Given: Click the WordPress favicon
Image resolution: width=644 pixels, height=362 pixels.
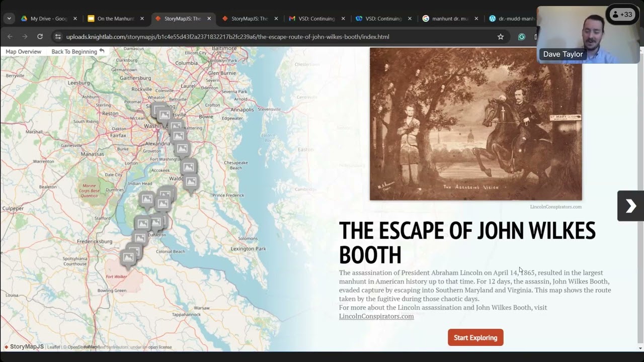Looking at the screenshot, I should [x=492, y=19].
